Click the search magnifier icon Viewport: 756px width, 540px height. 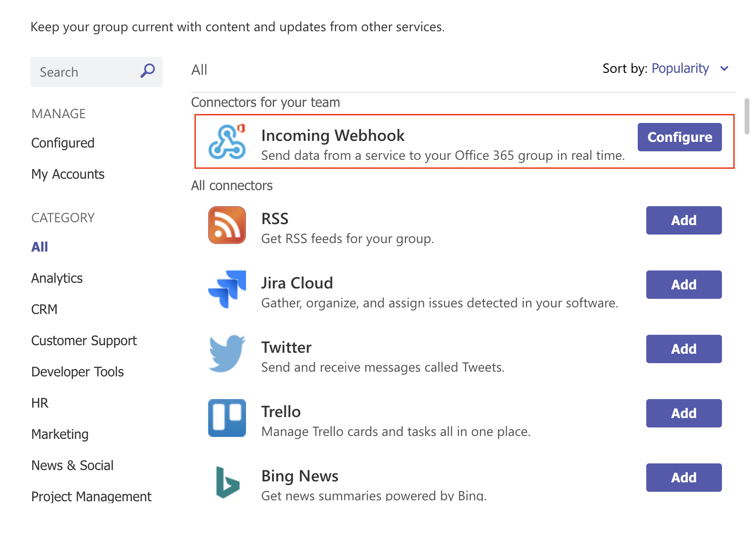(148, 71)
